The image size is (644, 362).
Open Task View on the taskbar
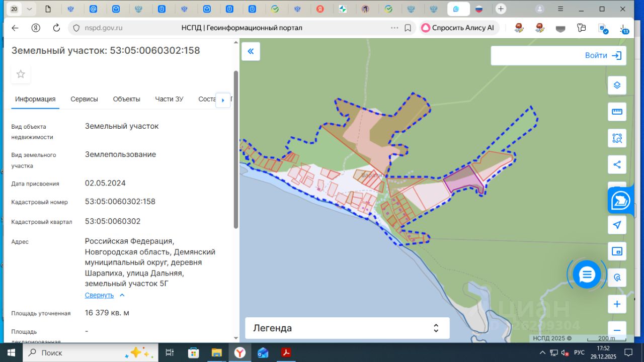(x=170, y=352)
